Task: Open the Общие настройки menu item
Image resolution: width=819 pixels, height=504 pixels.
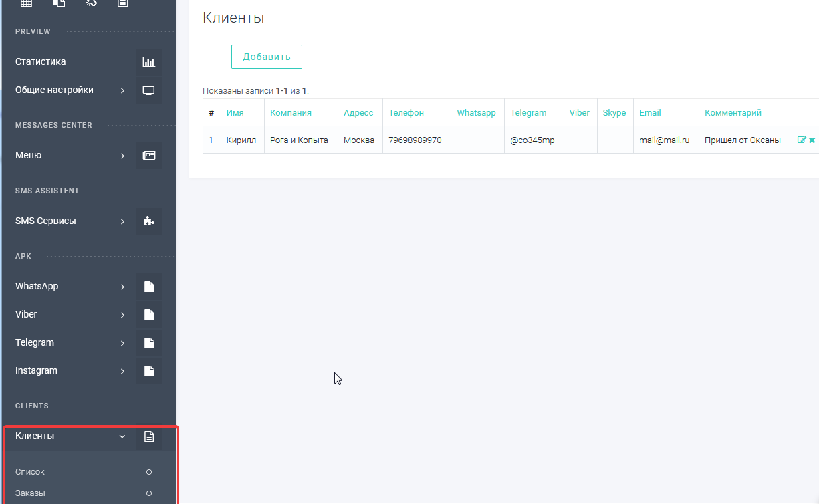Action: pyautogui.click(x=54, y=90)
